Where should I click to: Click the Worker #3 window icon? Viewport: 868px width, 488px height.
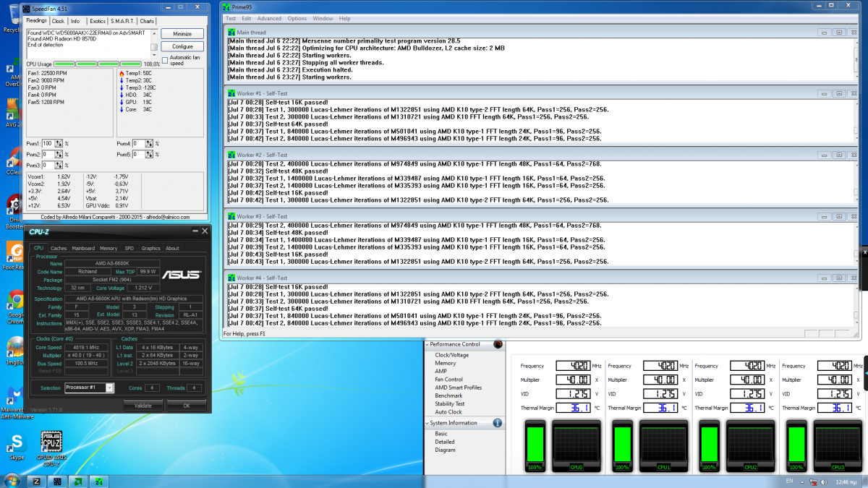231,216
